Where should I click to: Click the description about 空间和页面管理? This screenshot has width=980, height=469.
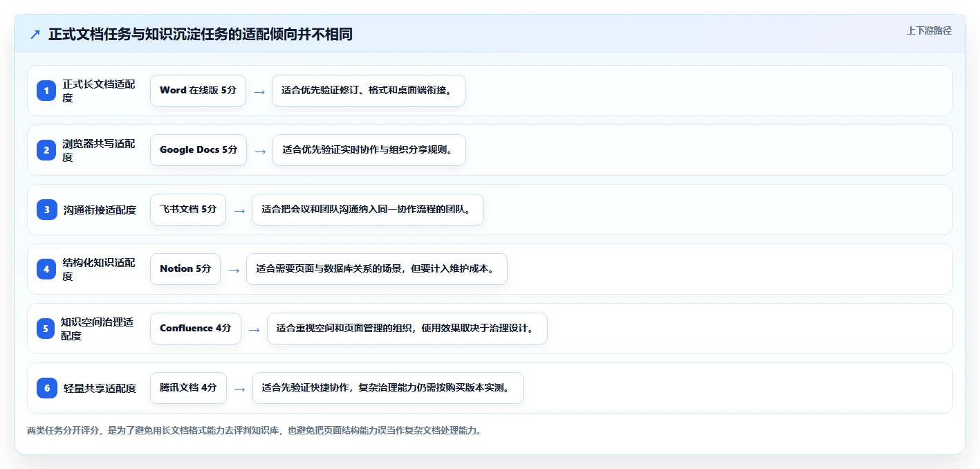click(x=407, y=329)
